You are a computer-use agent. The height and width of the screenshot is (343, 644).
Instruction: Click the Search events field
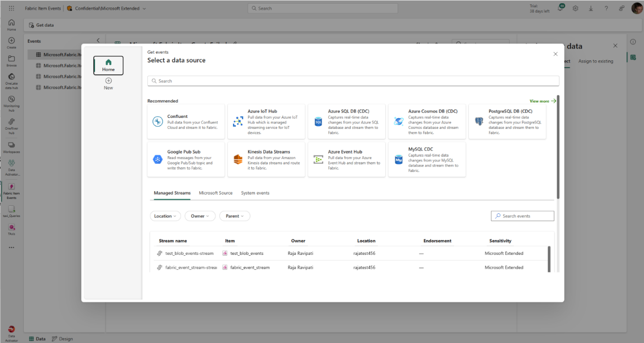pos(522,216)
